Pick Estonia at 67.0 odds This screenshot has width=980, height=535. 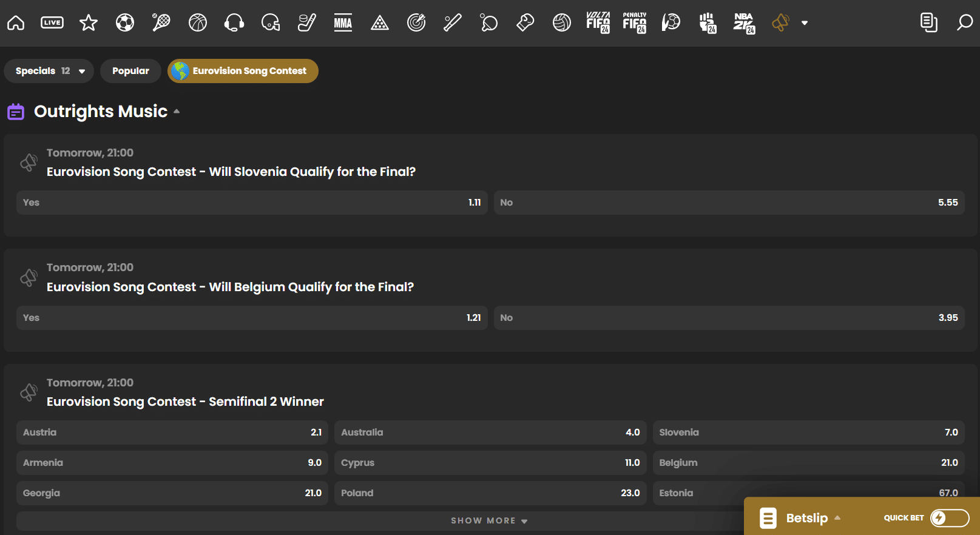pyautogui.click(x=809, y=489)
